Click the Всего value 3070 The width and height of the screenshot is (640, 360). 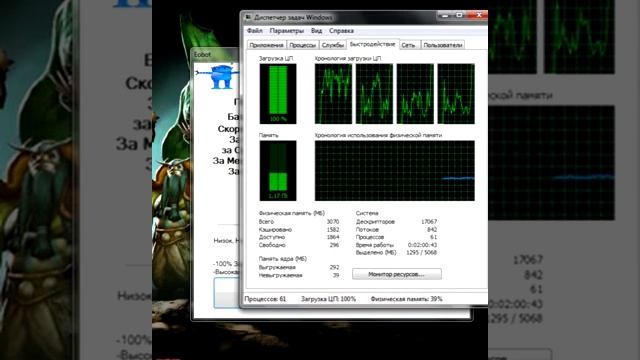(333, 222)
